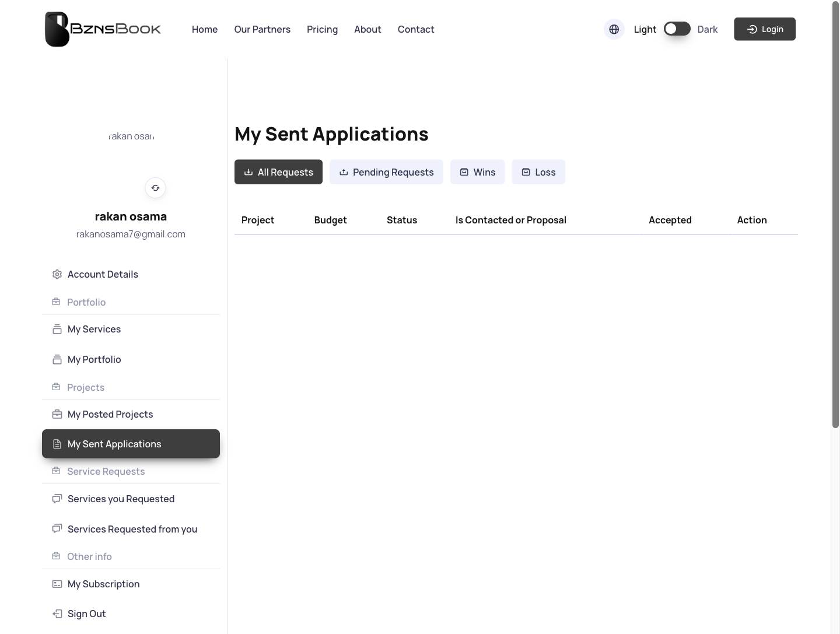Click the refresh avatar icon
The image size is (840, 634).
click(x=155, y=188)
